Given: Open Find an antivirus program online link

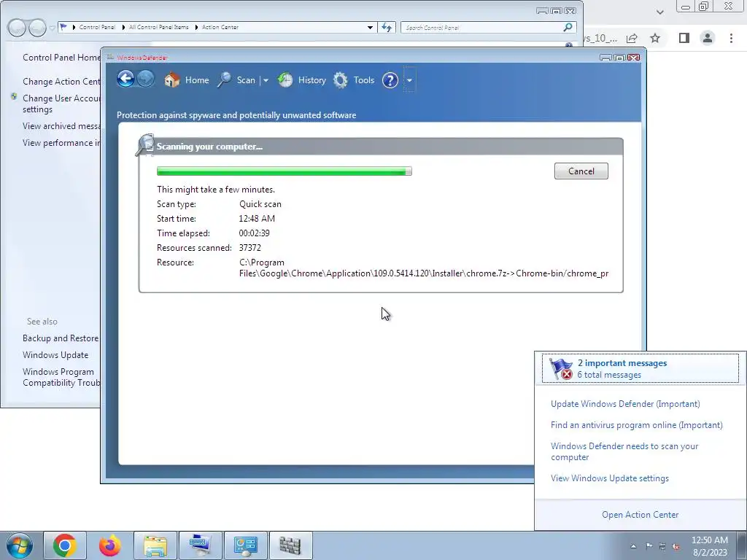Looking at the screenshot, I should pyautogui.click(x=636, y=425).
